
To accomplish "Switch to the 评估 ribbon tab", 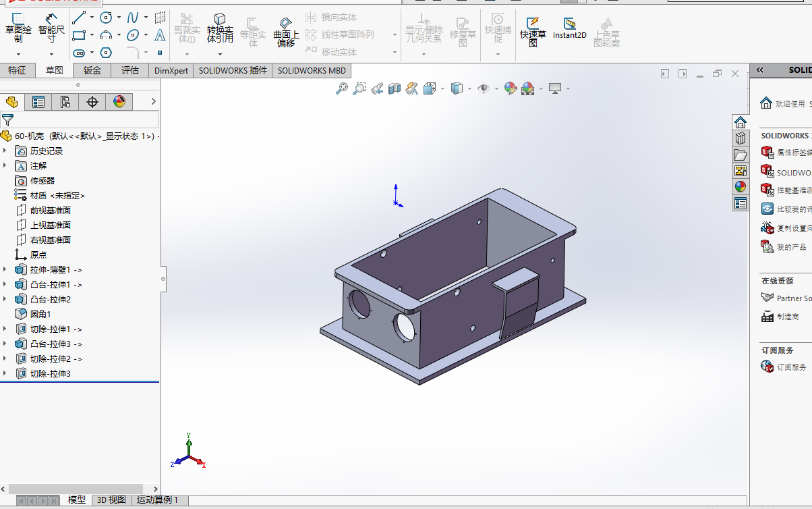I will (130, 70).
